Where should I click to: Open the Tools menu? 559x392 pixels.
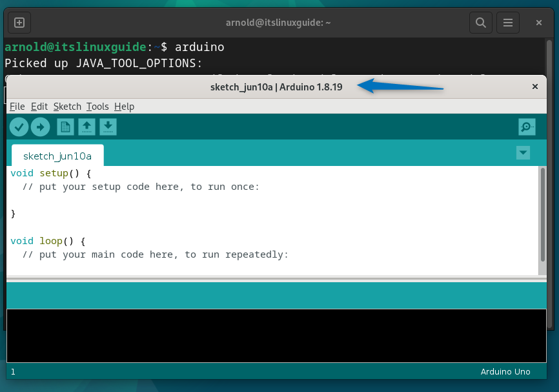[x=97, y=106]
